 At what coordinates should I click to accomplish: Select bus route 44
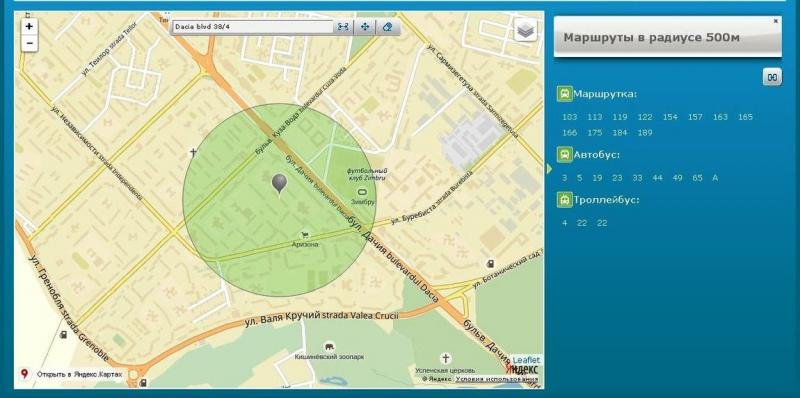pos(657,178)
